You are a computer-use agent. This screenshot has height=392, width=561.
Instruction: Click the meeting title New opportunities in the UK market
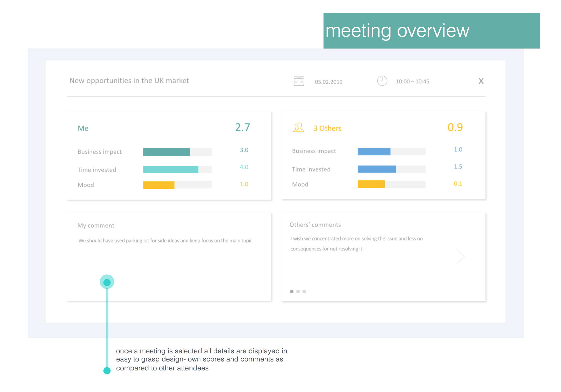[x=129, y=81]
